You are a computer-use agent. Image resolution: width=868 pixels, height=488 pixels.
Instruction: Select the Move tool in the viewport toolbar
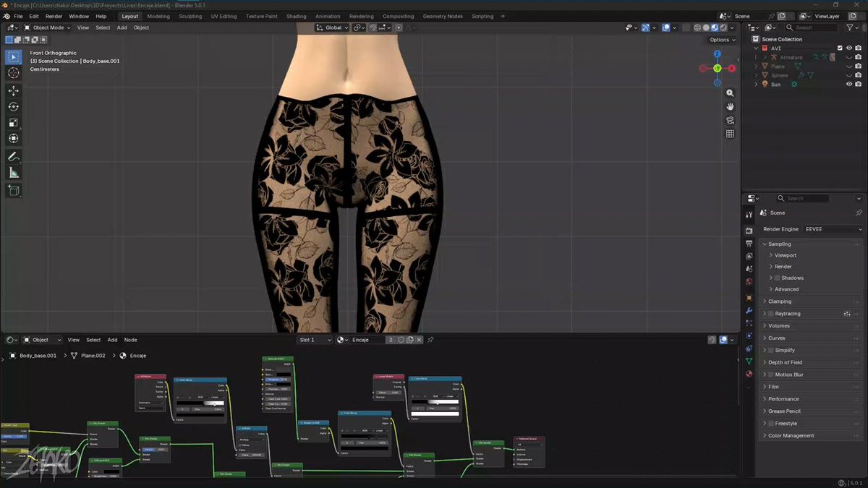[x=13, y=90]
